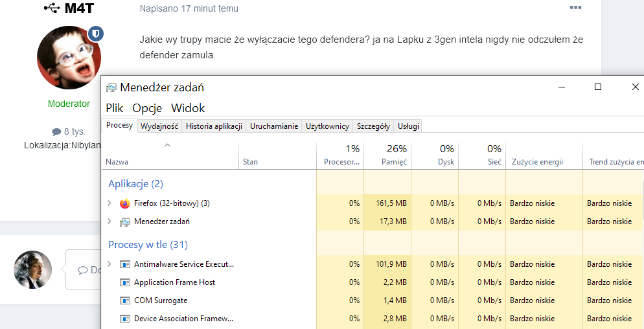644x329 pixels.
Task: Expand the Firefox (32-bitowy) process group
Action: click(109, 203)
